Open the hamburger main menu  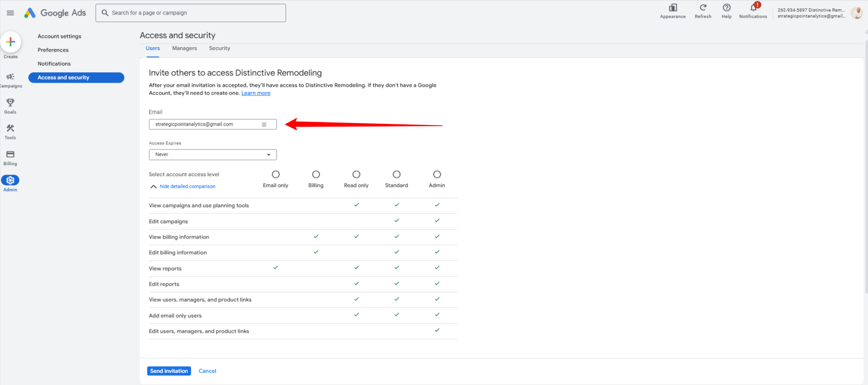[10, 13]
